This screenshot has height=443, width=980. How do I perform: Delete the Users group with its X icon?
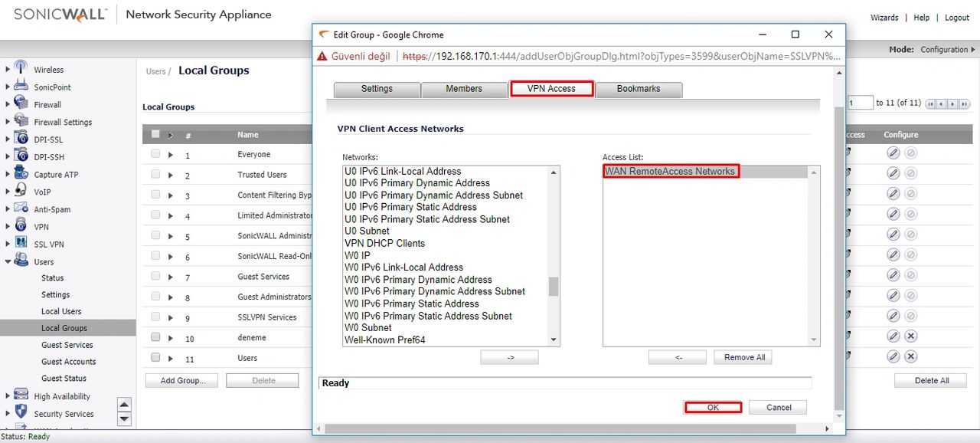910,356
